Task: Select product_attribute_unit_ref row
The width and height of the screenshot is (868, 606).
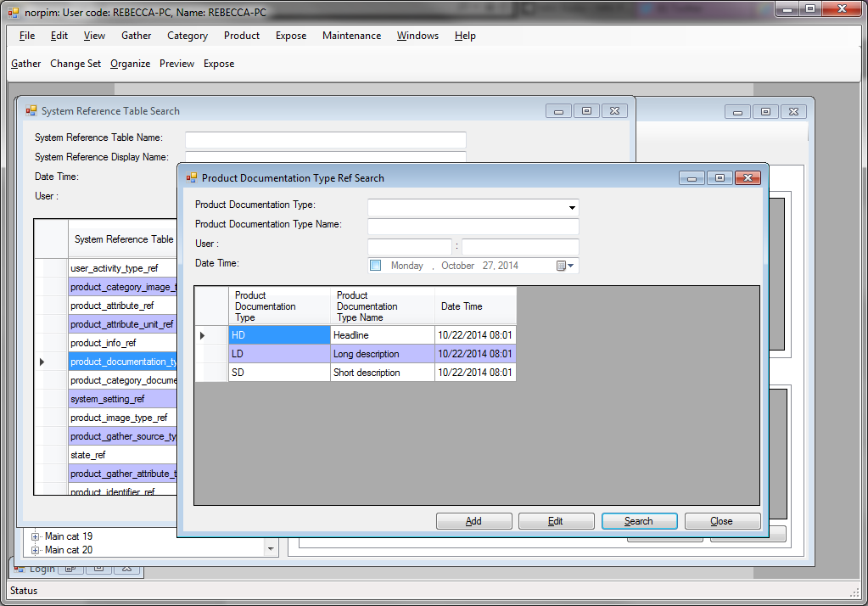Action: [122, 324]
